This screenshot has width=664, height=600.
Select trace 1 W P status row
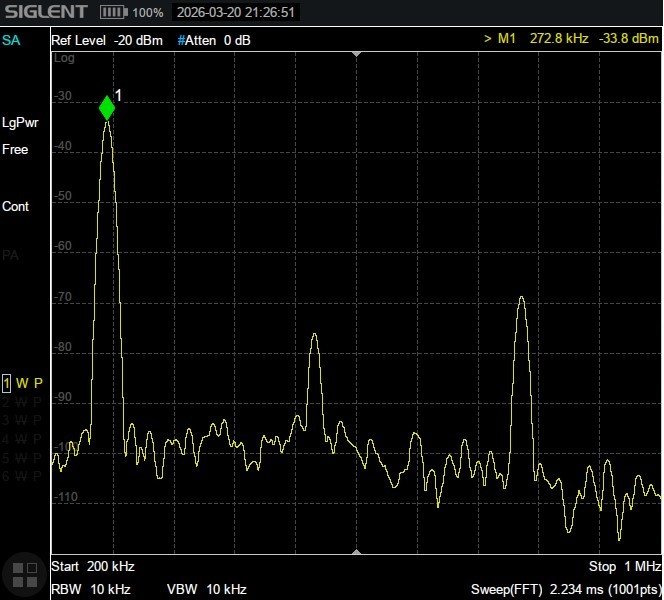22,383
